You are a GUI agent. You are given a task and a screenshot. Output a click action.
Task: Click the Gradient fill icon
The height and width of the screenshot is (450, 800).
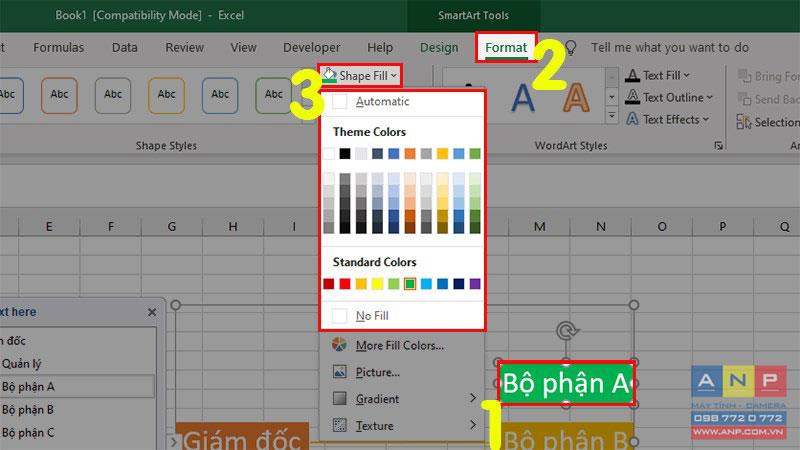[x=339, y=398]
